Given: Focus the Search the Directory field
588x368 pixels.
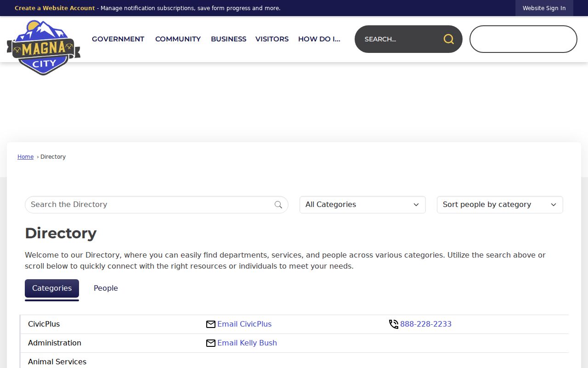Looking at the screenshot, I should [157, 205].
